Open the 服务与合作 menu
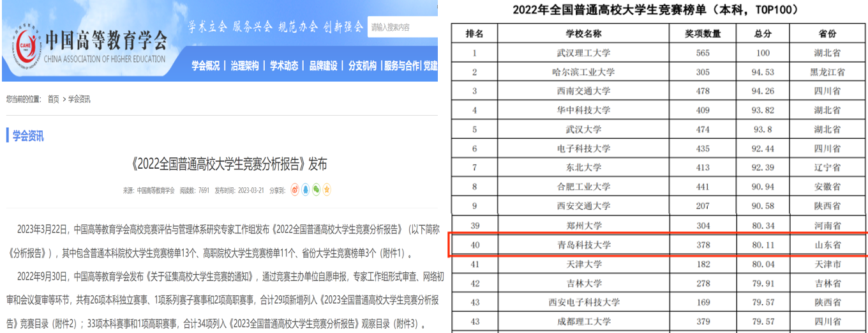 401,66
